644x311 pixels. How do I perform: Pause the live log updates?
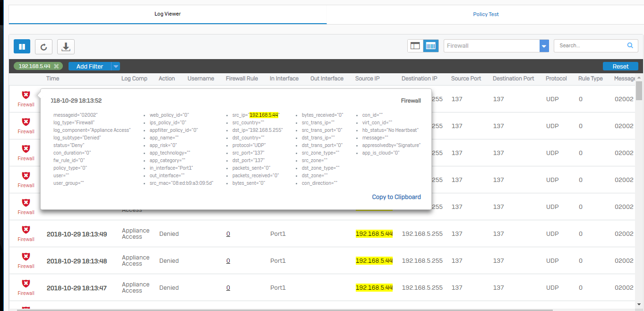point(22,46)
